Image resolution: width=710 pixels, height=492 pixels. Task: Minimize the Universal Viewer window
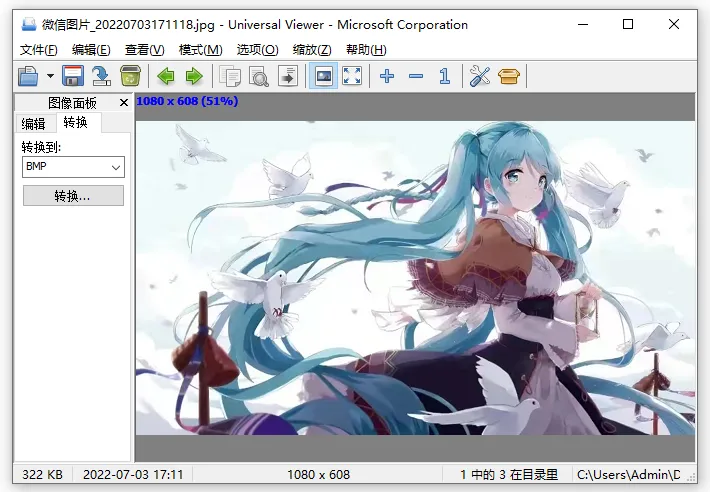(583, 24)
